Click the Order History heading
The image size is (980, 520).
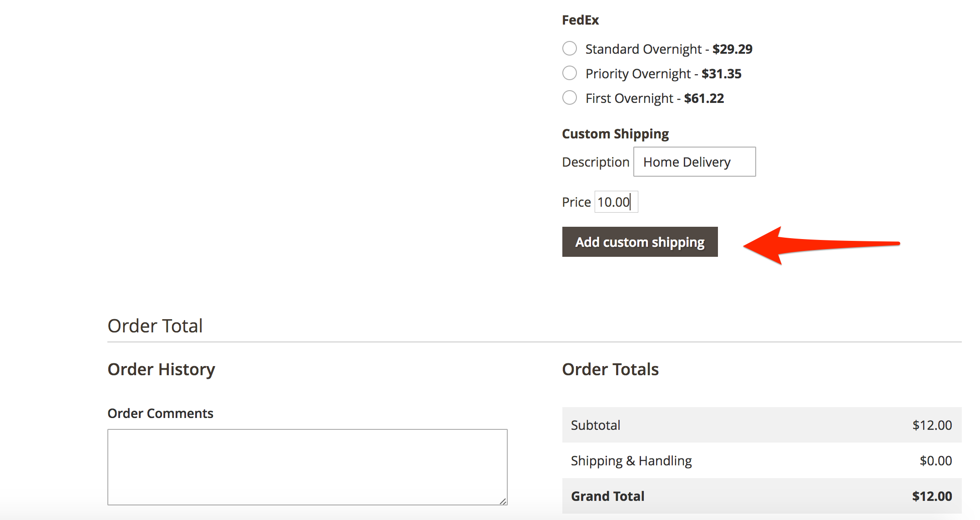(161, 369)
